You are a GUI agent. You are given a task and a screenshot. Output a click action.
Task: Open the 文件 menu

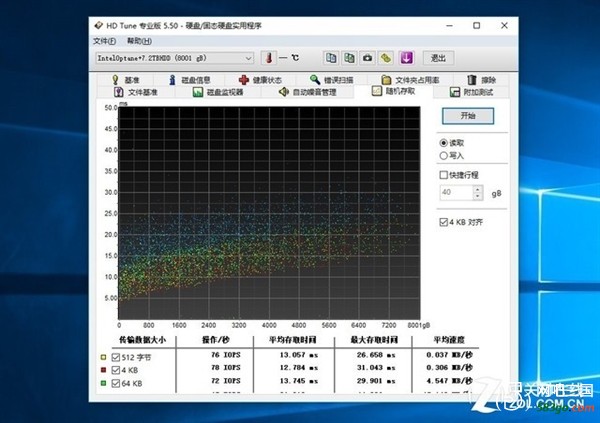coord(104,41)
